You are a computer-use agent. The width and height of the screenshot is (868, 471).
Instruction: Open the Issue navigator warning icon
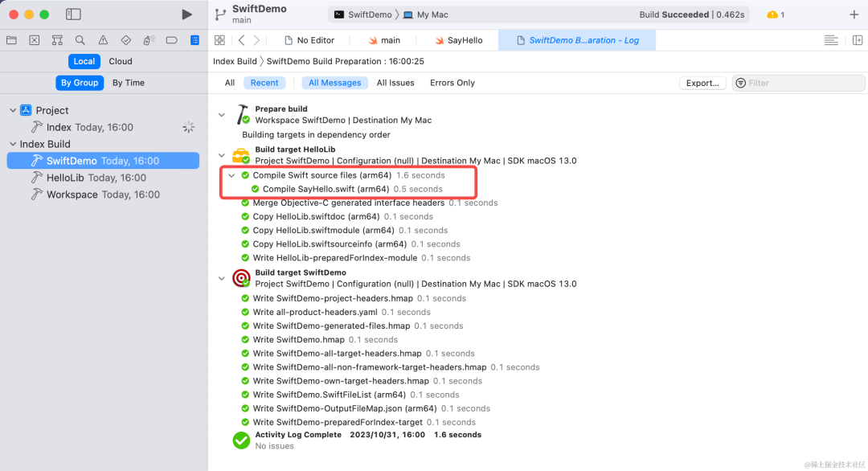103,40
